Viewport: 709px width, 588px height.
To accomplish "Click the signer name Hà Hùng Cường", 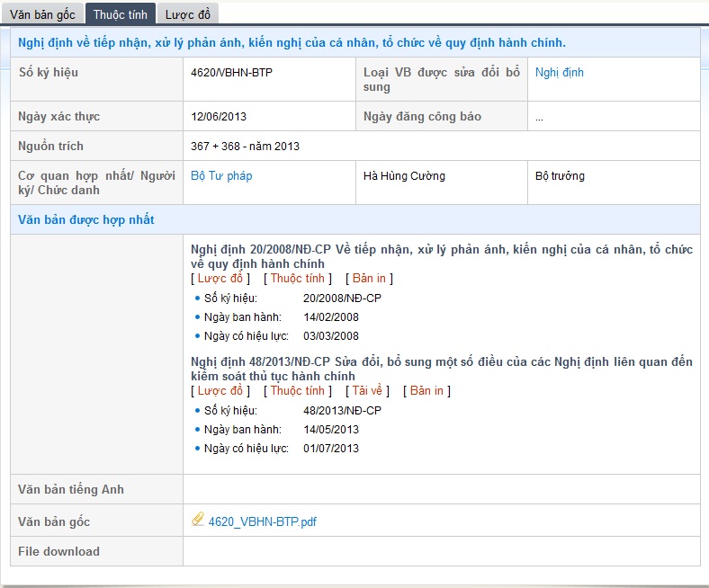I will pos(404,176).
